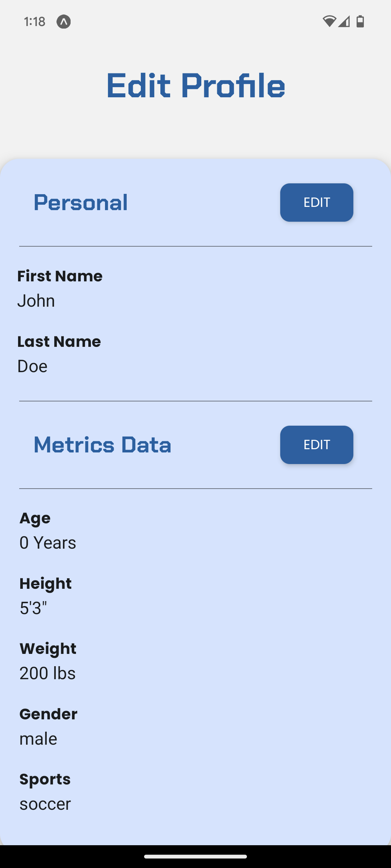Tap the Weight field label
This screenshot has width=391, height=868.
[x=48, y=649]
